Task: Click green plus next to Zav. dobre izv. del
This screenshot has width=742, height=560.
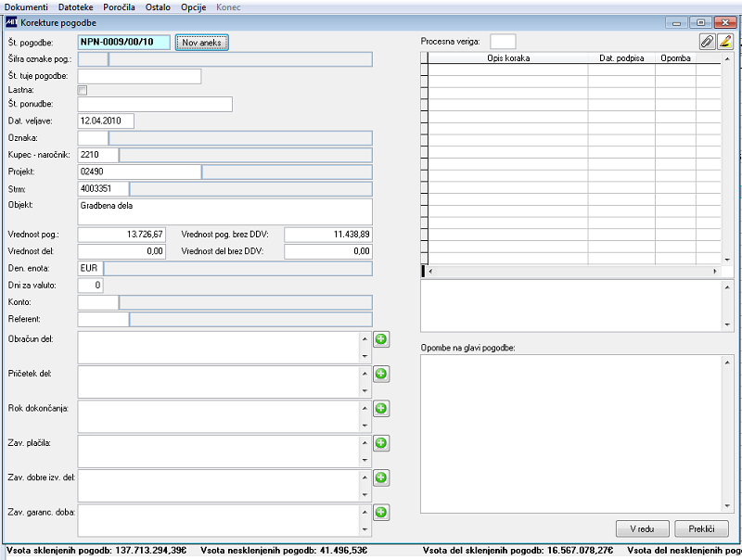Action: coord(381,477)
